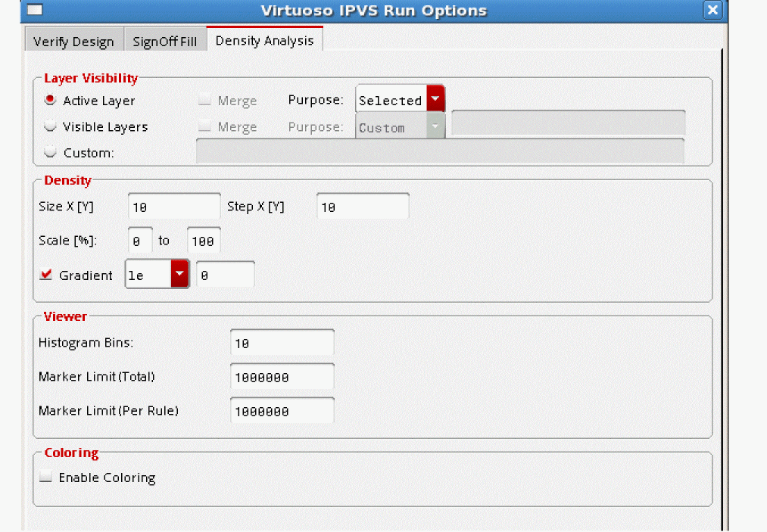The width and height of the screenshot is (767, 532).
Task: Click the Step X [Y] input field
Action: tap(363, 207)
